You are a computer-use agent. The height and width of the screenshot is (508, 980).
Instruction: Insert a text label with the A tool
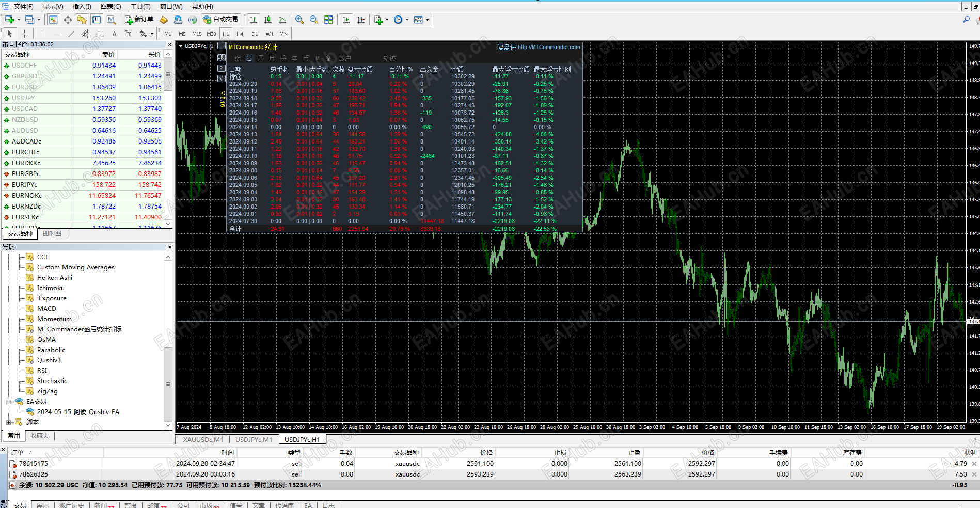[114, 34]
